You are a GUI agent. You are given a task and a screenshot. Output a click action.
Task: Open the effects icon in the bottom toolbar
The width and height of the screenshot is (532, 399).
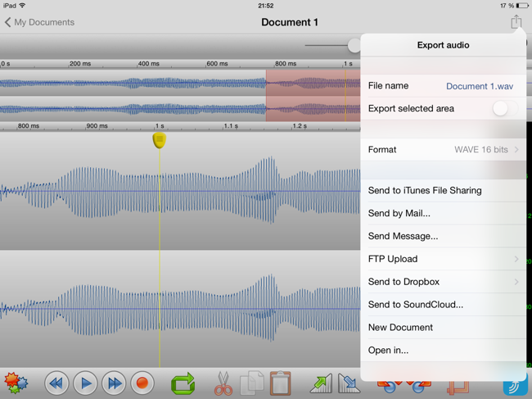click(x=16, y=383)
